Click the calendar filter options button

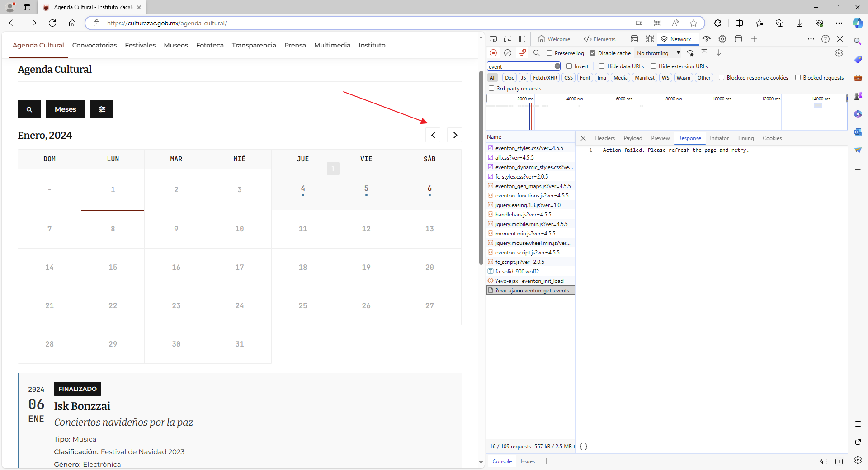click(102, 109)
